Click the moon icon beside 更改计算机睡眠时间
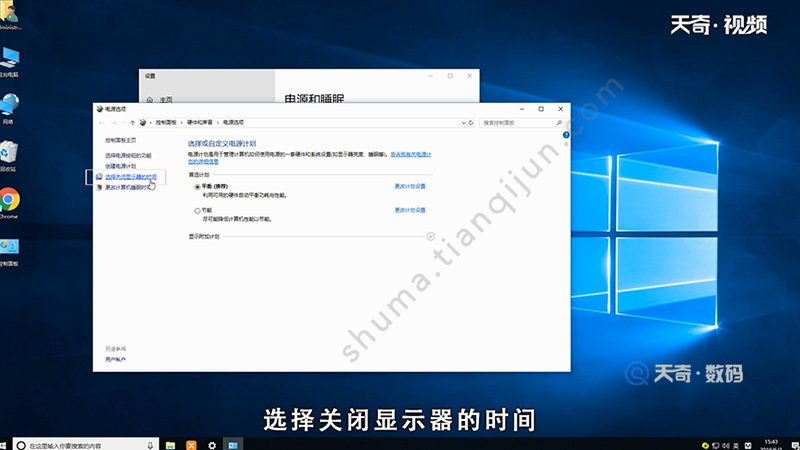 pos(99,187)
